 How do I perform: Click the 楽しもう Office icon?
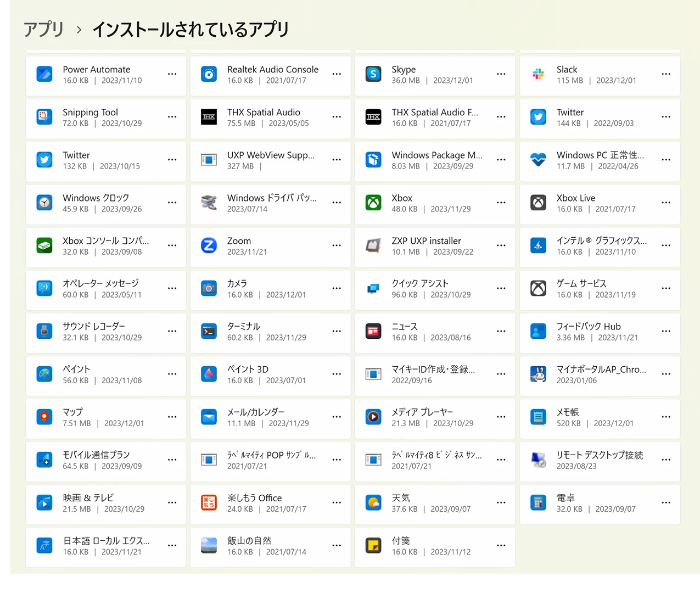click(209, 502)
